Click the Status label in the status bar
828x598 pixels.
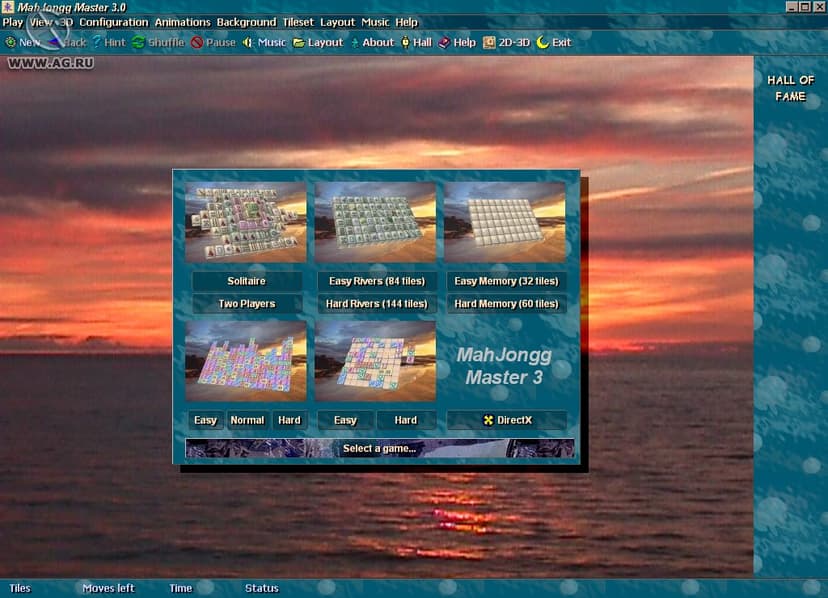coord(261,588)
